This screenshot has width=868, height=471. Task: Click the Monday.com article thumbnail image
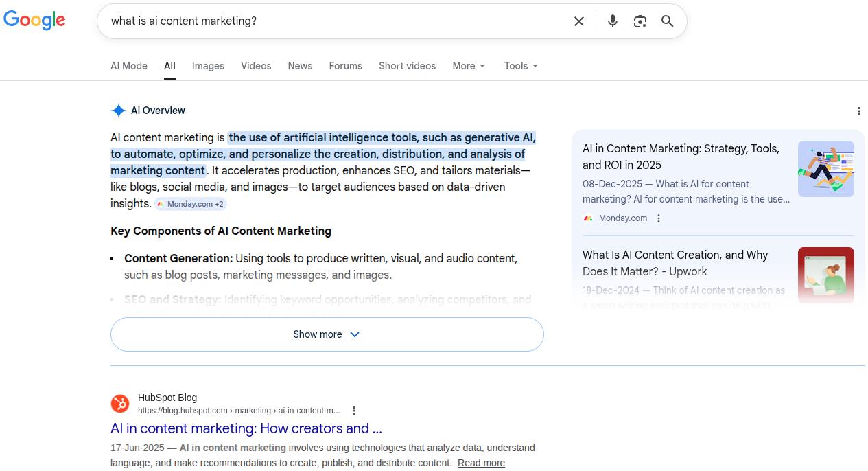click(825, 168)
